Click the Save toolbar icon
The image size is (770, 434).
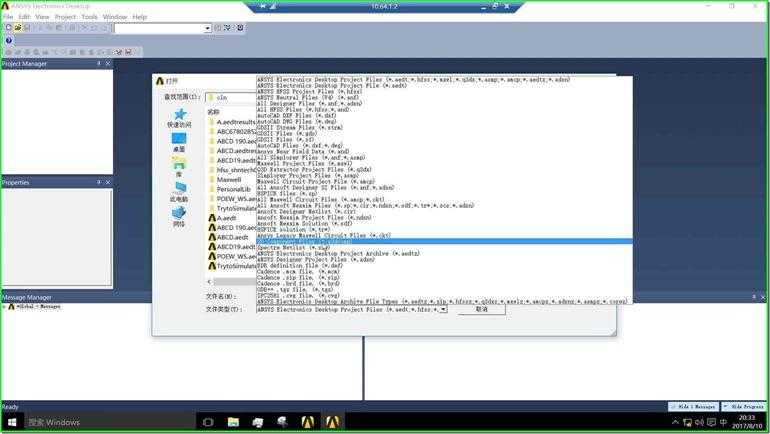27,28
